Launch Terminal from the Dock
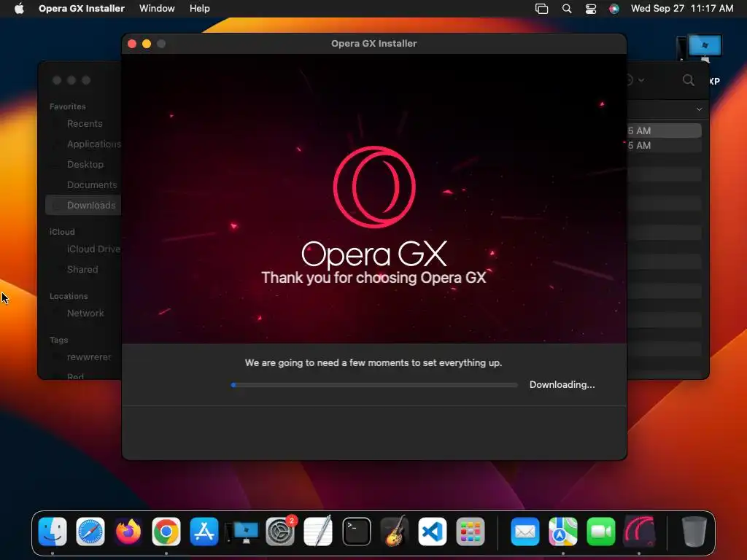The width and height of the screenshot is (747, 560). click(356, 532)
